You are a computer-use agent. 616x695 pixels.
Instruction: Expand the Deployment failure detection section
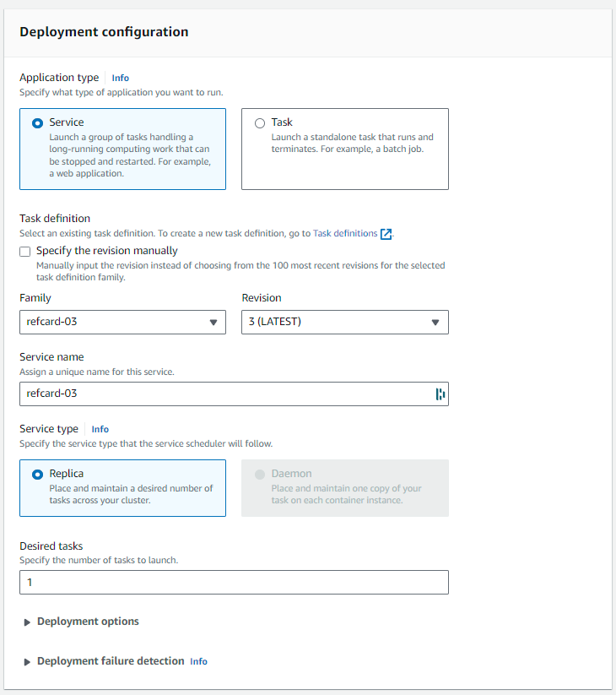pyautogui.click(x=111, y=661)
